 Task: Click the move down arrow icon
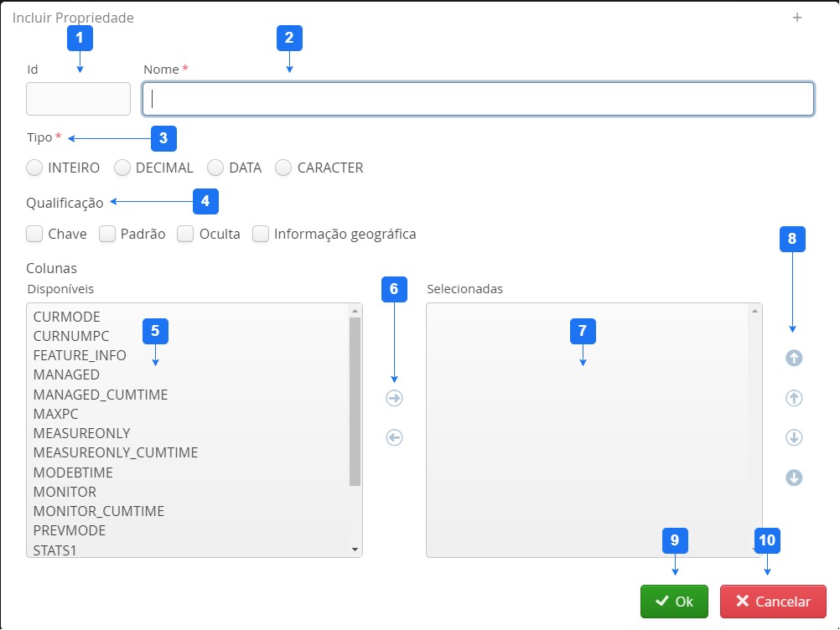coord(794,437)
